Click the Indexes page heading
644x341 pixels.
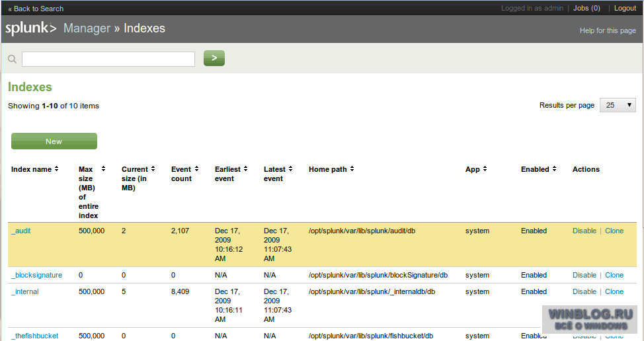[x=30, y=87]
